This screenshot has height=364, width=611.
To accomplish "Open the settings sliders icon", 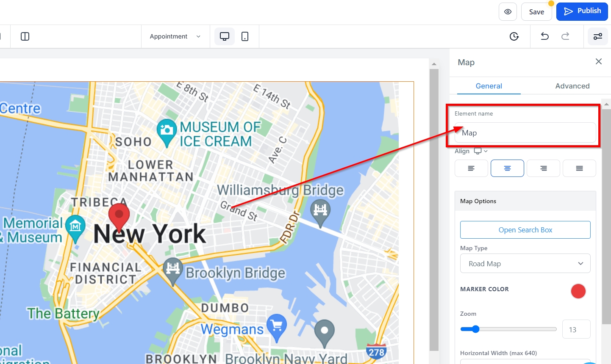I will pos(597,36).
